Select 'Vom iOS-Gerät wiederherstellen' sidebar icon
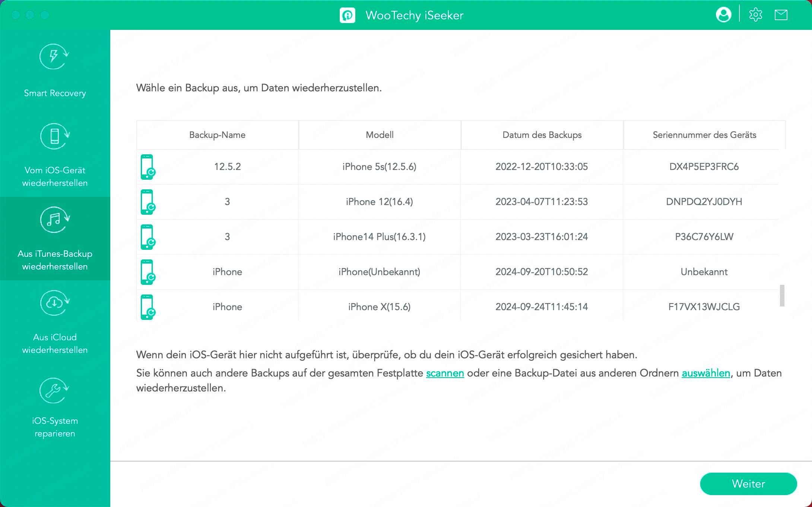 coord(54,136)
